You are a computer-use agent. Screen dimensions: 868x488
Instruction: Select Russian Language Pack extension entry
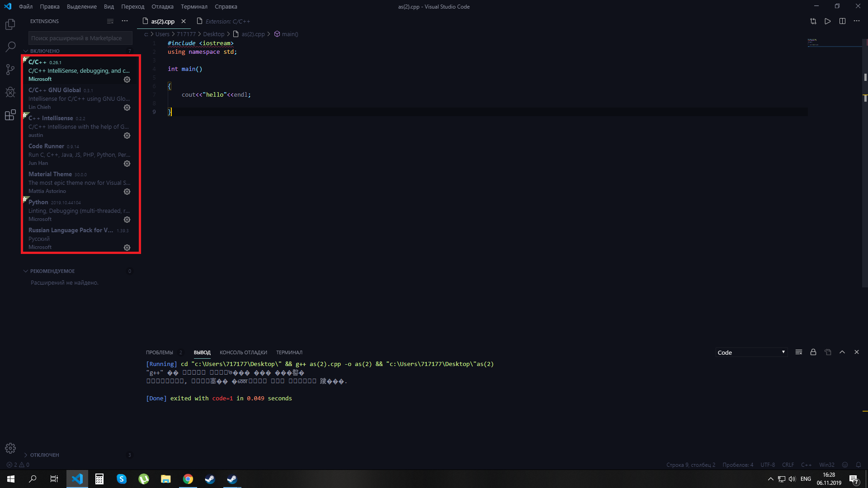pos(80,238)
